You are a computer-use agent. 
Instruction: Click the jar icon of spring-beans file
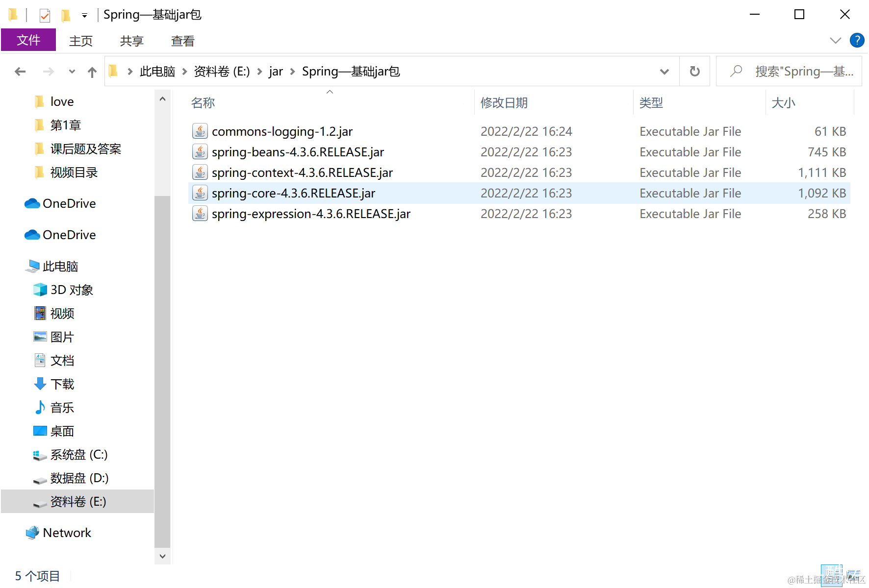coord(200,152)
